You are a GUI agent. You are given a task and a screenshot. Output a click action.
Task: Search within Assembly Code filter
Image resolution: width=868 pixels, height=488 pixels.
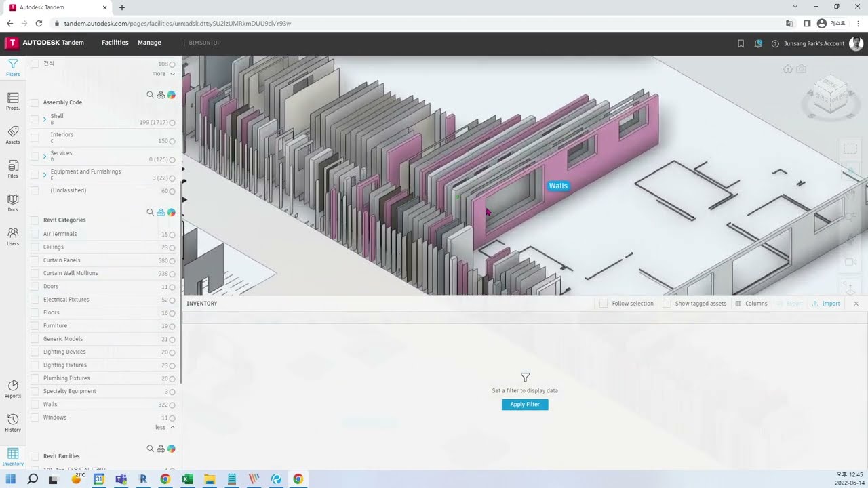(150, 95)
